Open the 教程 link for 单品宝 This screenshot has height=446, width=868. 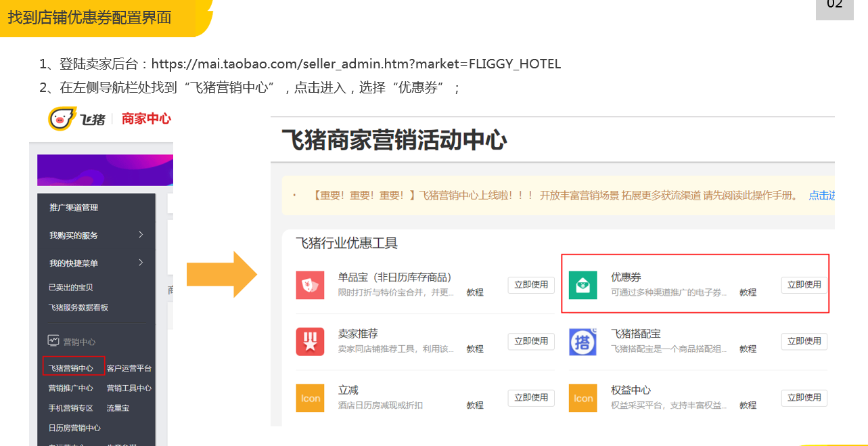coord(475,292)
